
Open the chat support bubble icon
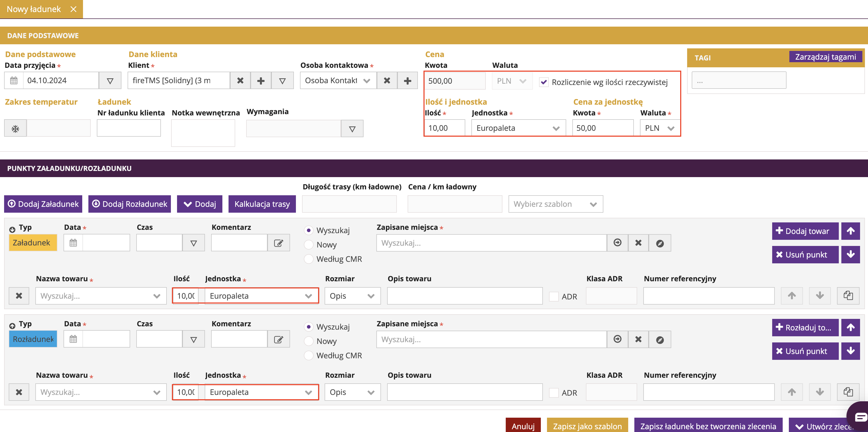(860, 417)
